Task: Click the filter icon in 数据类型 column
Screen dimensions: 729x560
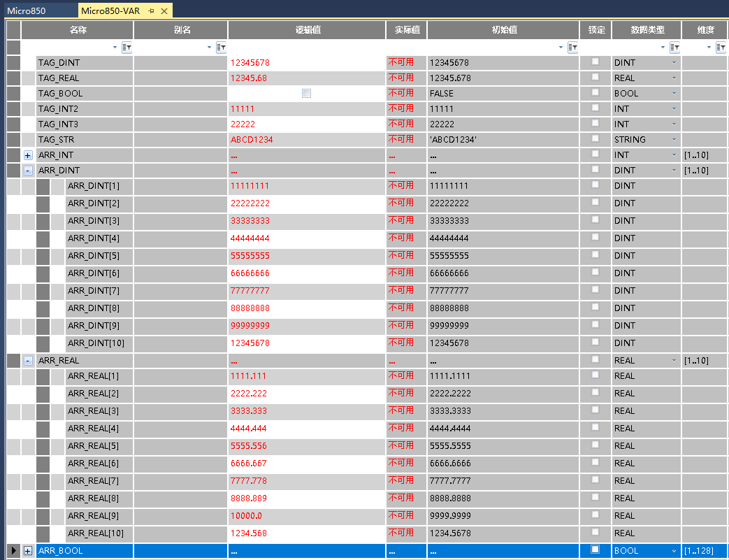Action: click(x=675, y=47)
